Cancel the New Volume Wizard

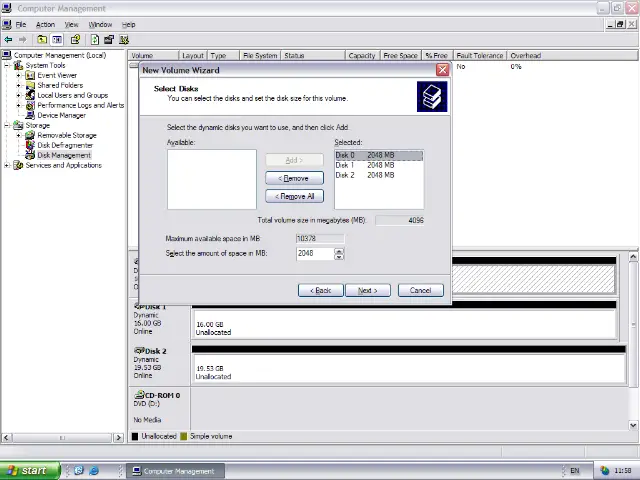pos(420,290)
